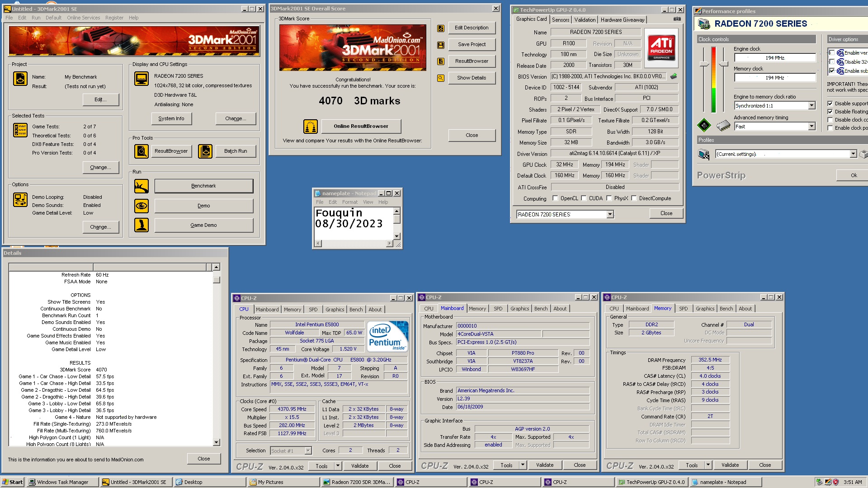Click the Show Details button

point(472,78)
